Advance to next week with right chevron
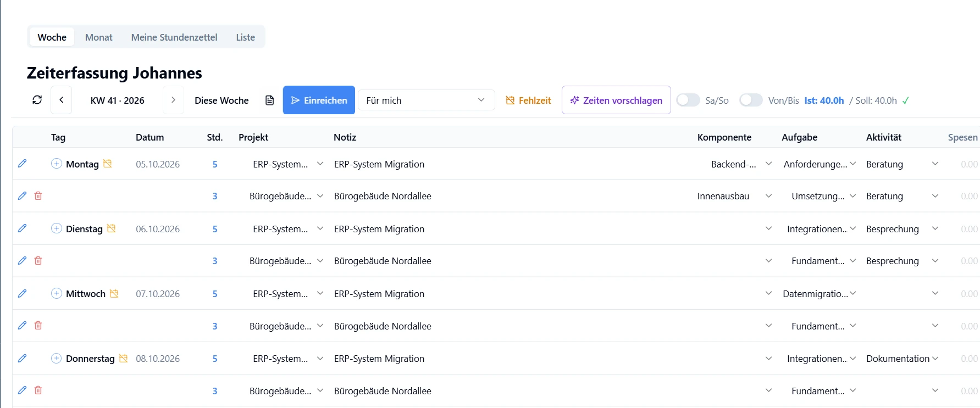The image size is (980, 408). pyautogui.click(x=173, y=100)
